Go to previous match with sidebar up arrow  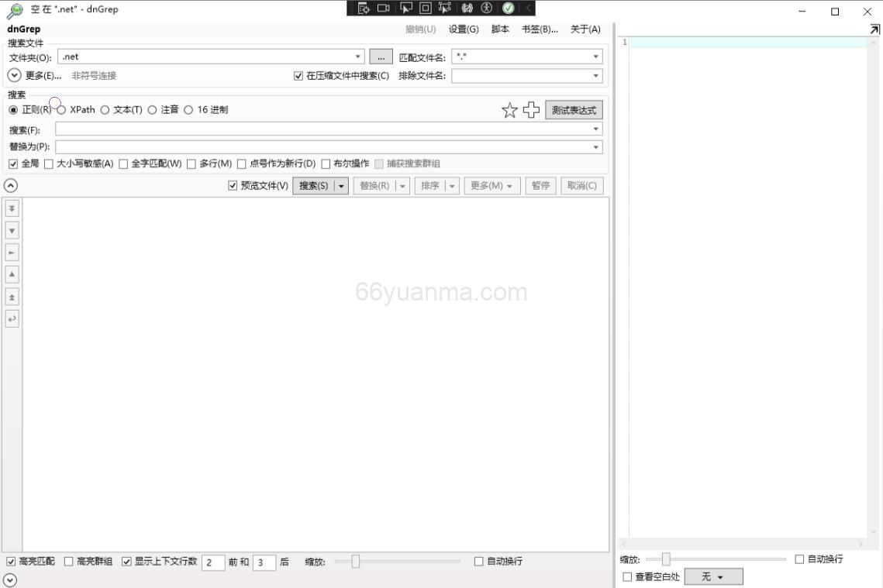[x=11, y=273]
